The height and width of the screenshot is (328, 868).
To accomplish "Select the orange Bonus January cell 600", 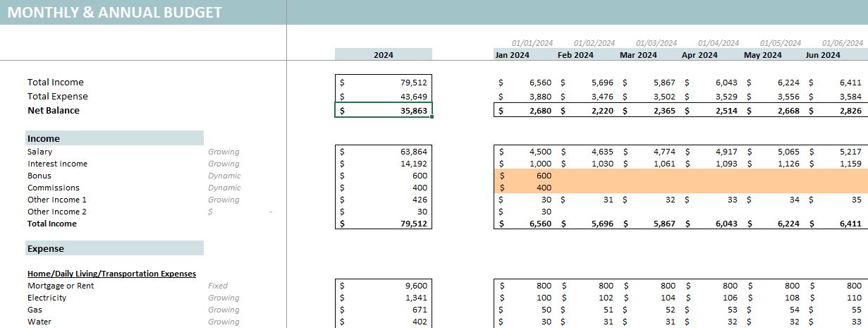I will click(526, 176).
